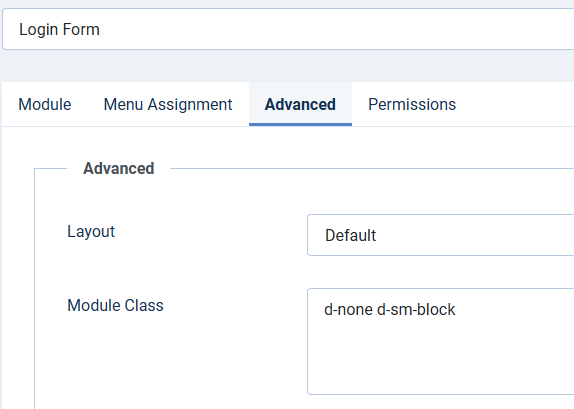
Task: Click the Default value in Layout selector
Action: [x=350, y=235]
